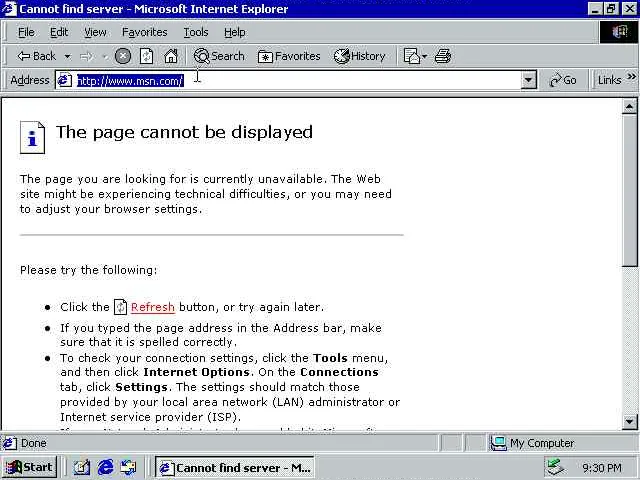Open the Help menu
The height and width of the screenshot is (480, 640).
(235, 32)
